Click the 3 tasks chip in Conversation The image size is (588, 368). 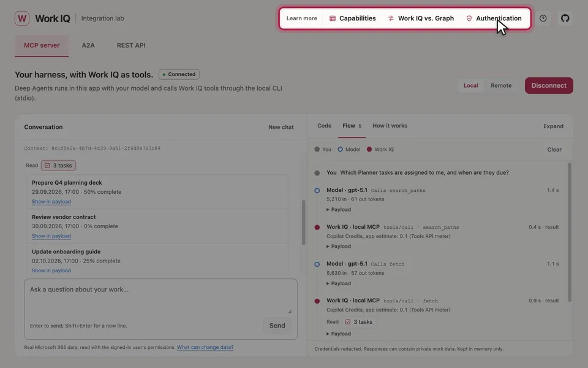(59, 166)
